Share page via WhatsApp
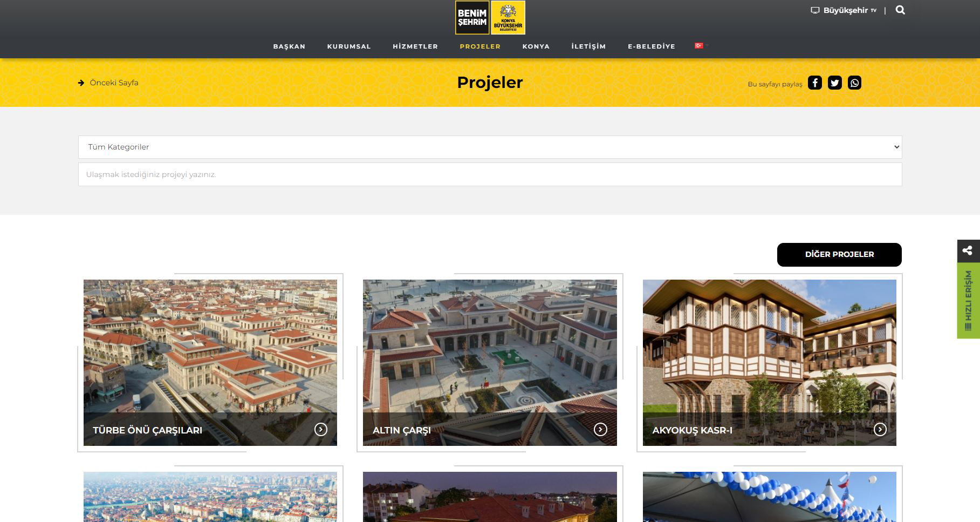The width and height of the screenshot is (980, 522). click(854, 83)
